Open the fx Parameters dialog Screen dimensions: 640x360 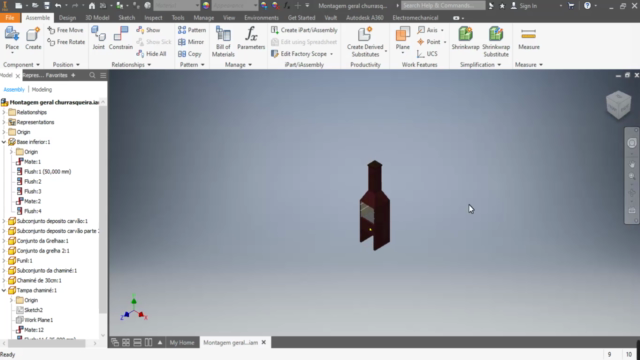[x=251, y=39]
